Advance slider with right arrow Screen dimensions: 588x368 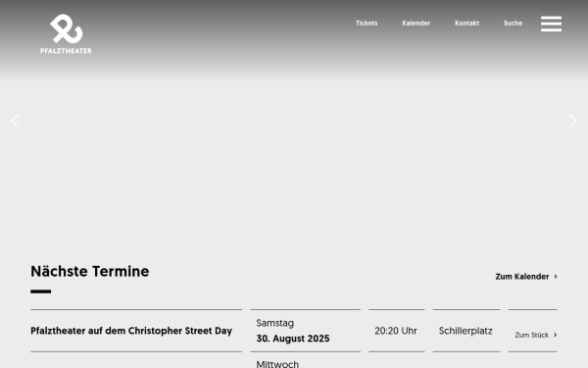pyautogui.click(x=572, y=121)
